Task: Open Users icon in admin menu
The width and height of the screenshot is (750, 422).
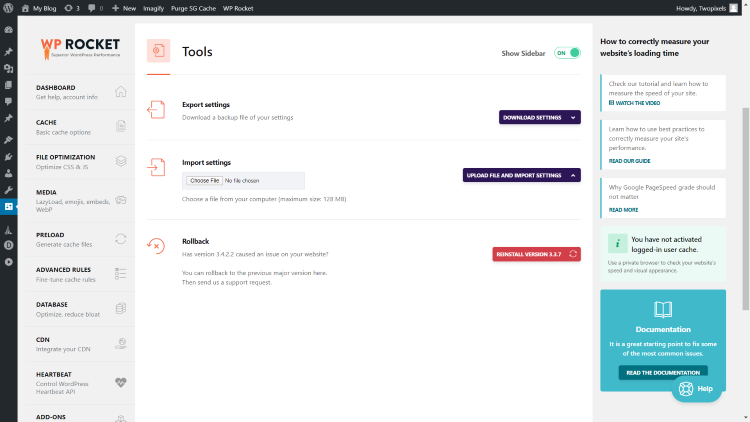Action: pos(8,173)
